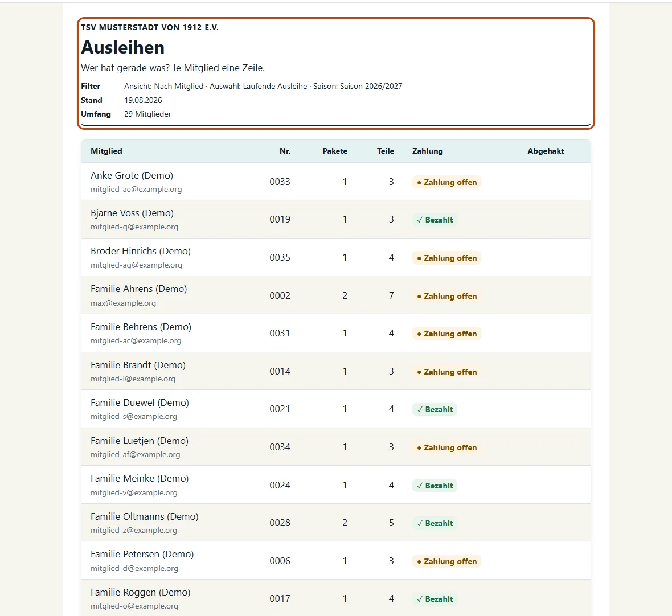Viewport: 672px width, 616px height.
Task: Click Familie Petersen's 'Zahlung offen' badge
Action: coord(446,561)
